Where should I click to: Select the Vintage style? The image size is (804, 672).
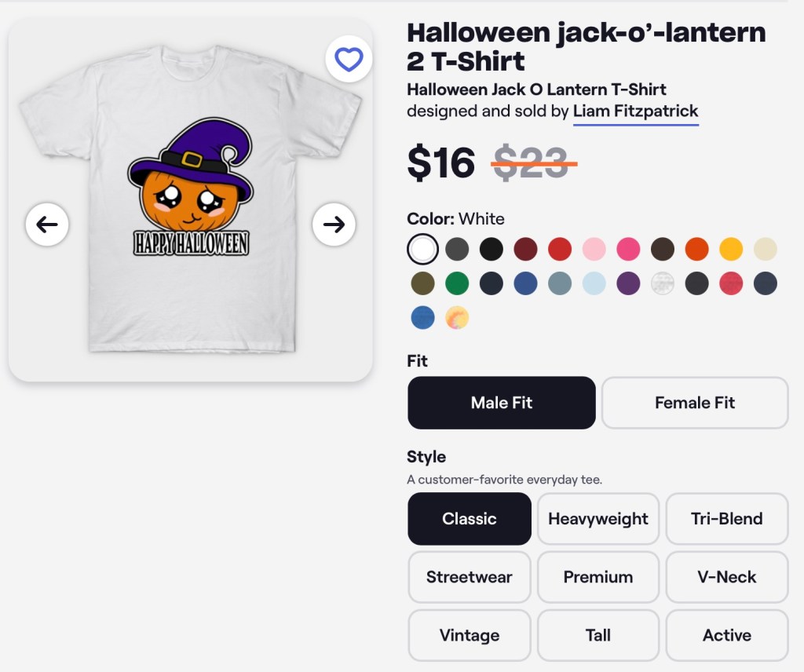pyautogui.click(x=469, y=635)
